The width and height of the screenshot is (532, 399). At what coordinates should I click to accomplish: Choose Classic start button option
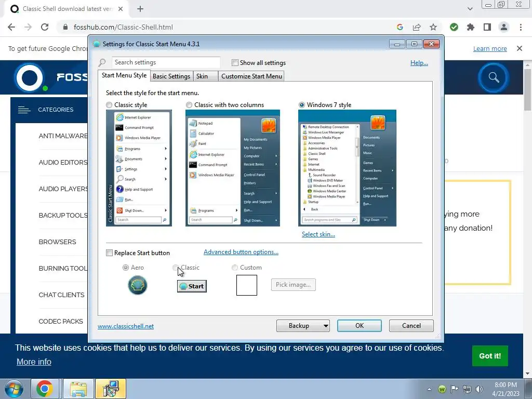tap(176, 268)
